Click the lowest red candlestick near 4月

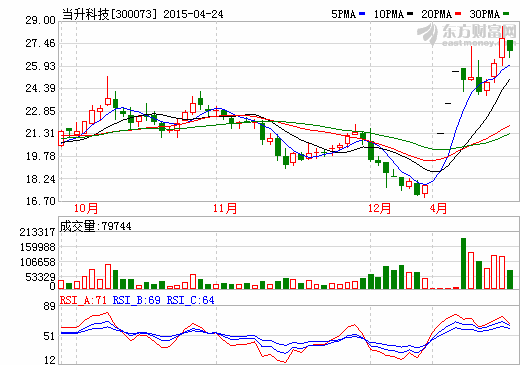click(425, 190)
